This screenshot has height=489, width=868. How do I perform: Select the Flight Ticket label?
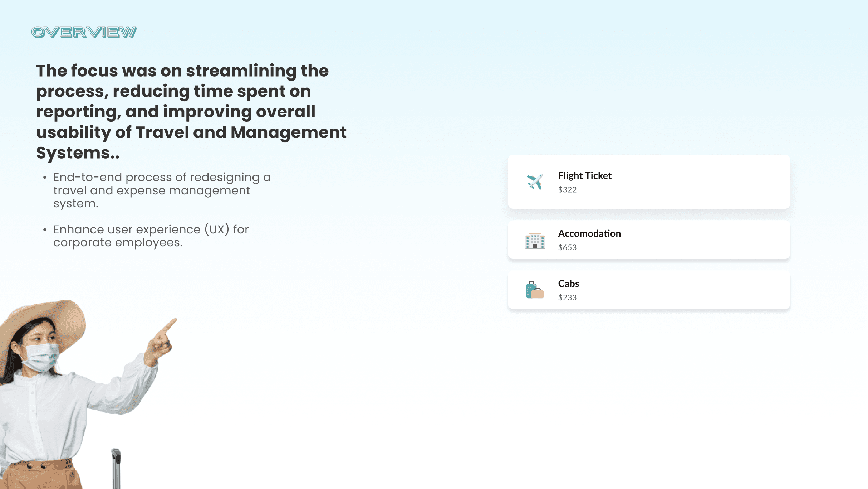pos(585,176)
